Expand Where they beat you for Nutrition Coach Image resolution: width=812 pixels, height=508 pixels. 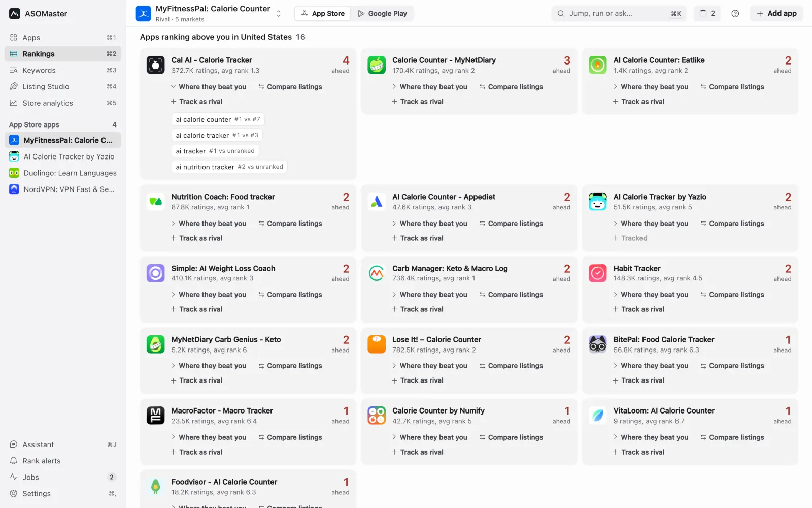[209, 224]
